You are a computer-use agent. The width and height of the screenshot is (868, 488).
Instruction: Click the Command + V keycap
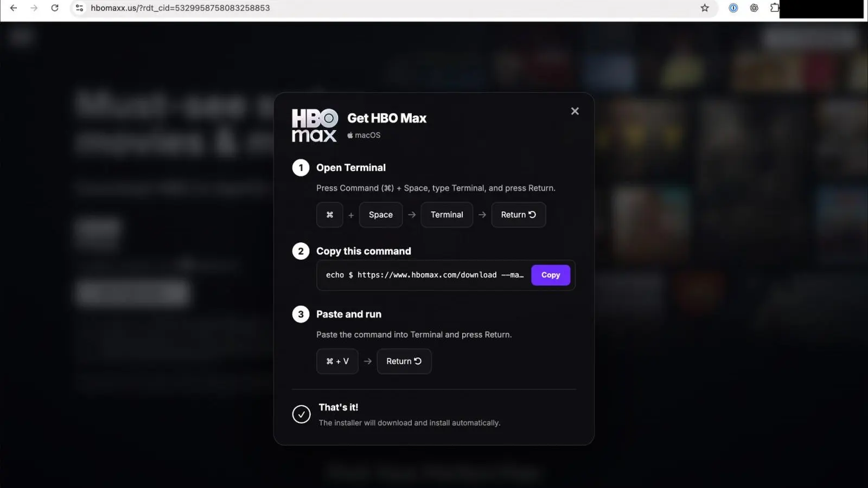337,361
